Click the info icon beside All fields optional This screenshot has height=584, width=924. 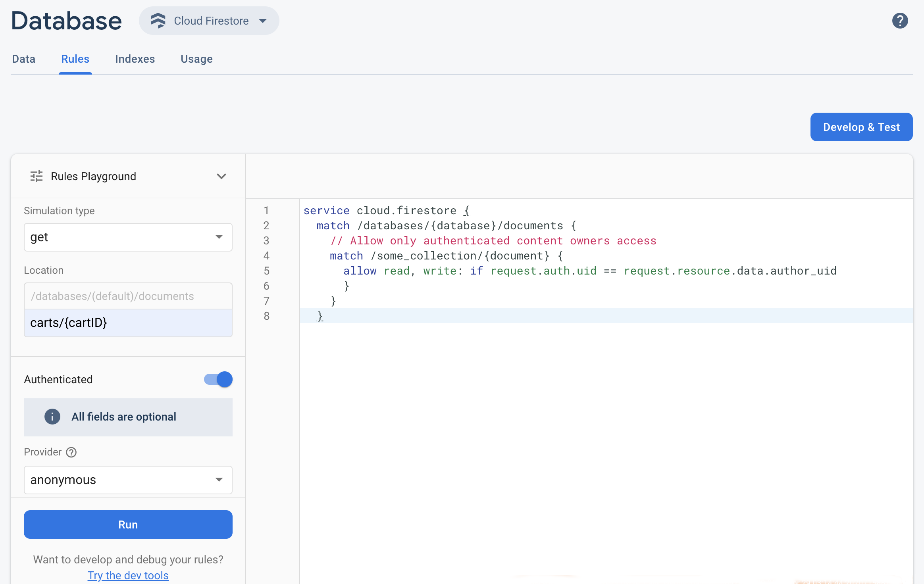pyautogui.click(x=52, y=417)
